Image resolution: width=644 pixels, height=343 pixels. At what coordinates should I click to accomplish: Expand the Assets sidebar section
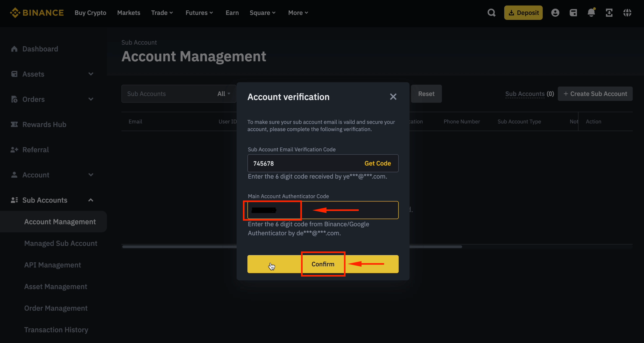[91, 74]
